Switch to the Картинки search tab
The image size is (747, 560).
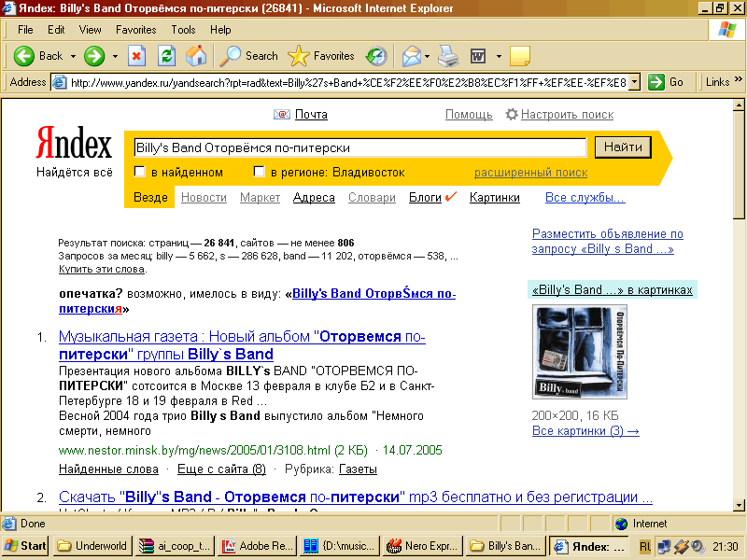click(494, 198)
